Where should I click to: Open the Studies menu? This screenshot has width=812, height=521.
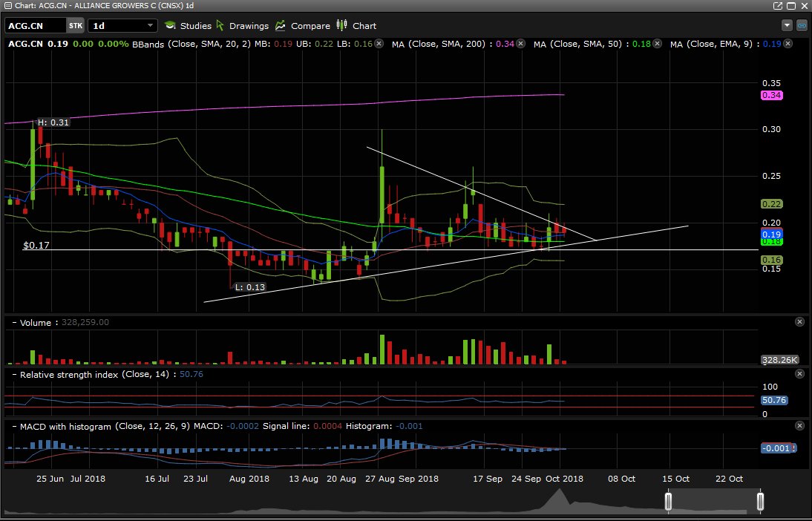coord(188,26)
